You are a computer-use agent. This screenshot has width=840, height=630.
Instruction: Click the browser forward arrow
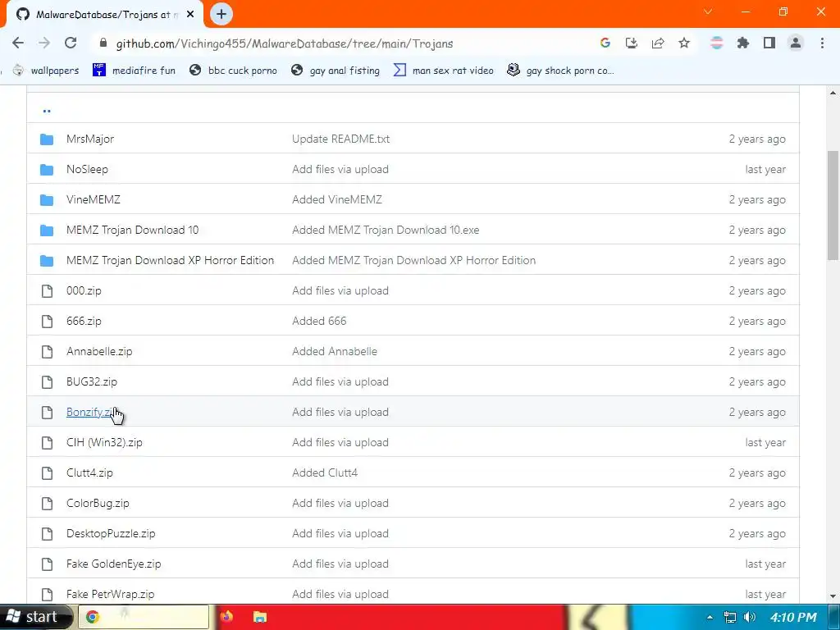(x=44, y=43)
